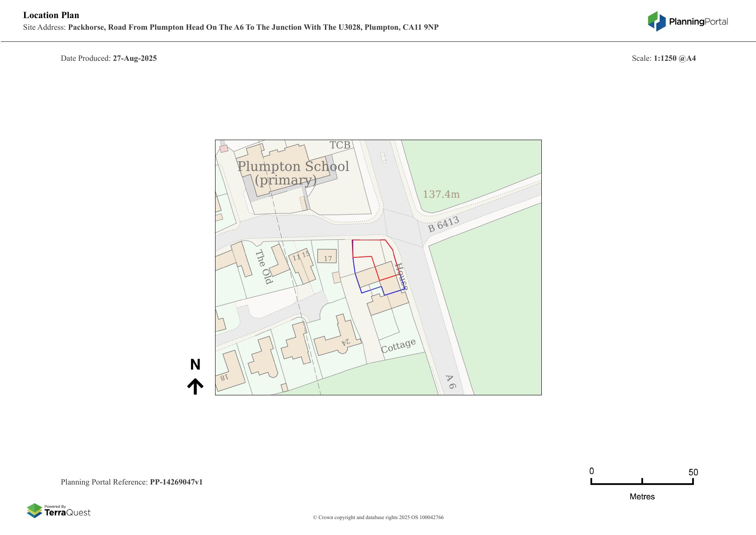The height and width of the screenshot is (535, 756).
Task: Click the Planning Portal Reference PP-14269047v1
Action: pos(131,482)
